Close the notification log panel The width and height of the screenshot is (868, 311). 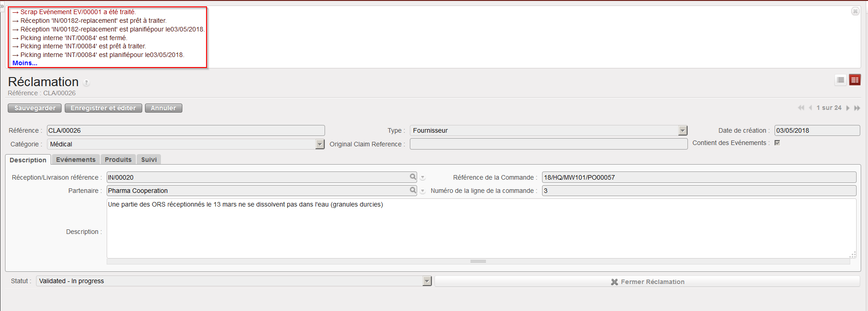[855, 11]
